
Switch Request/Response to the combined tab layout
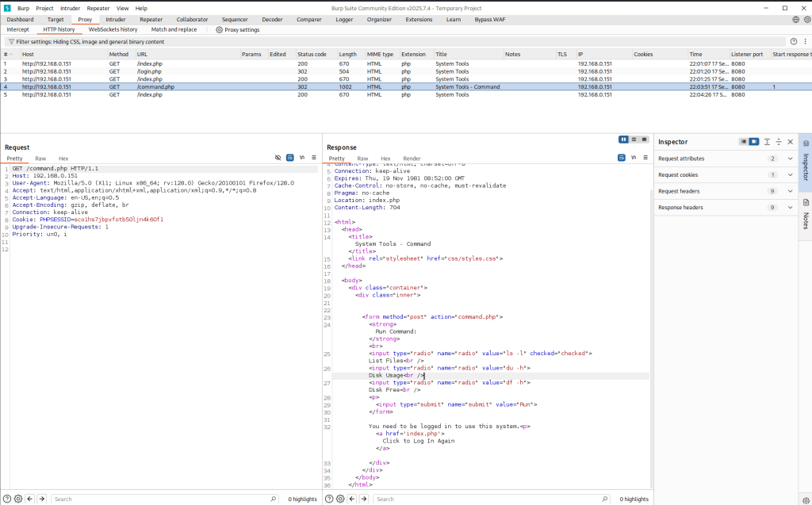coord(644,140)
